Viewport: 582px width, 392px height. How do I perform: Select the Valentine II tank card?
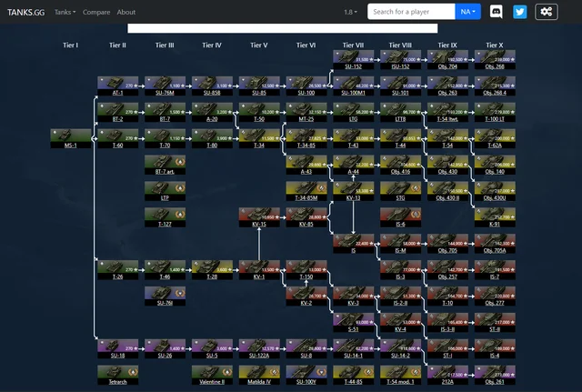point(212,375)
